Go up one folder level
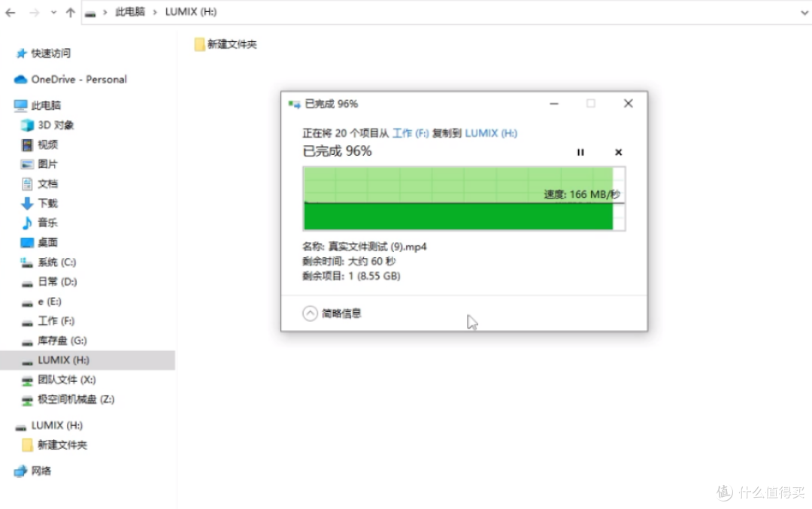This screenshot has height=509, width=812. [x=71, y=13]
